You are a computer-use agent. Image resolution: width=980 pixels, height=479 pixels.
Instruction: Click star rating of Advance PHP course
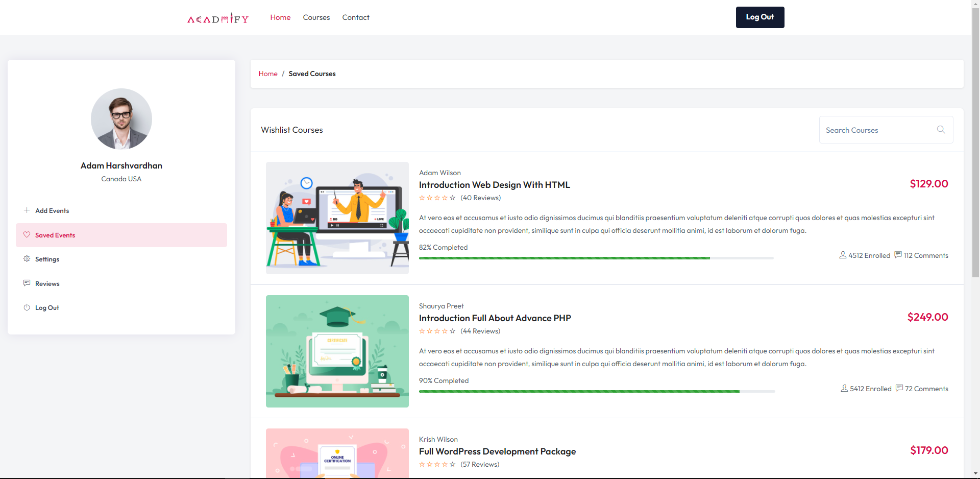437,331
